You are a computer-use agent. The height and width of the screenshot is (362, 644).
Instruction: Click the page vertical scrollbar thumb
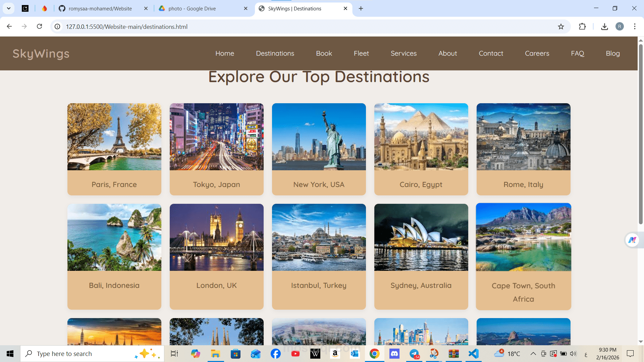[641, 134]
